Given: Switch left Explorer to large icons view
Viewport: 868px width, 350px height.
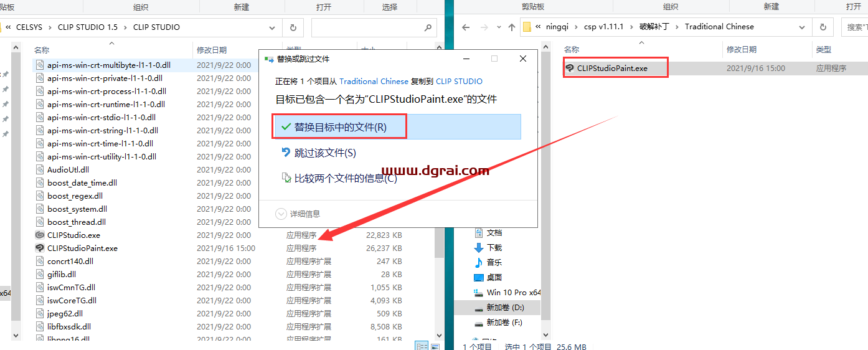Looking at the screenshot, I should 435,346.
